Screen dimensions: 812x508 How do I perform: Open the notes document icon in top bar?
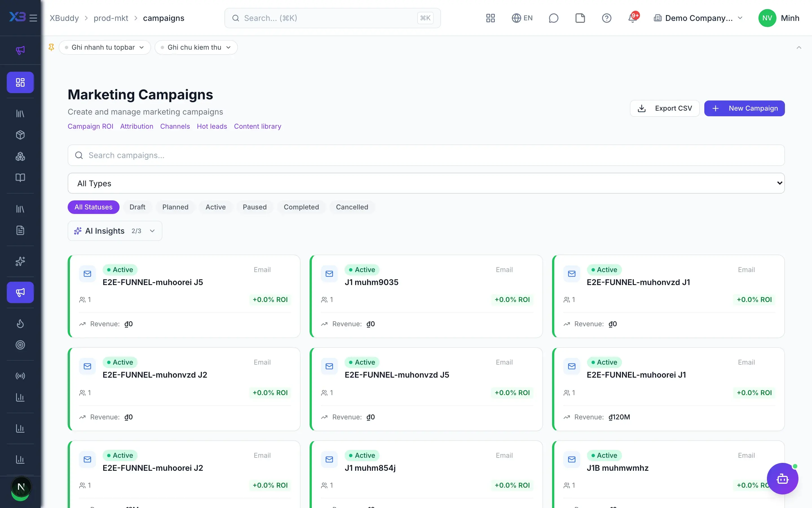pyautogui.click(x=580, y=18)
